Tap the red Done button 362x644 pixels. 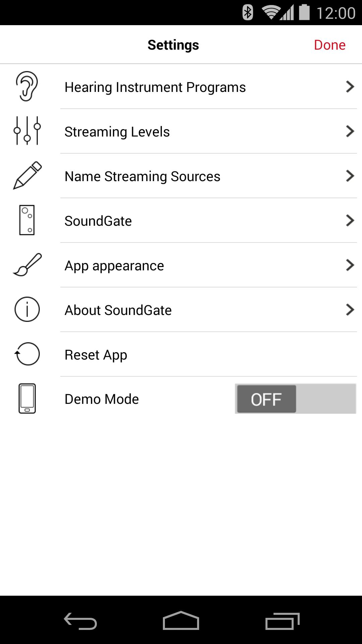pyautogui.click(x=330, y=45)
